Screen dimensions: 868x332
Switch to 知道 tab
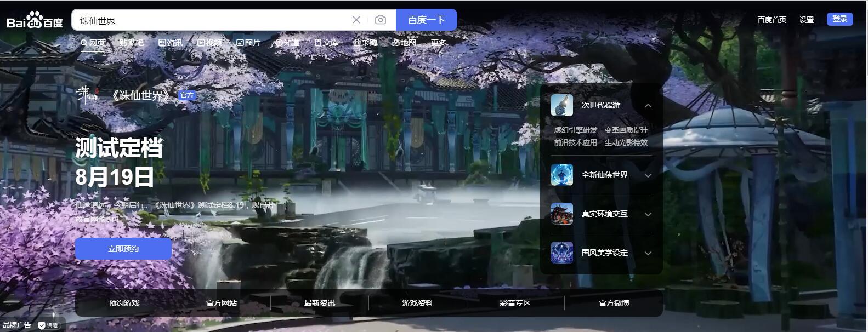click(x=287, y=43)
